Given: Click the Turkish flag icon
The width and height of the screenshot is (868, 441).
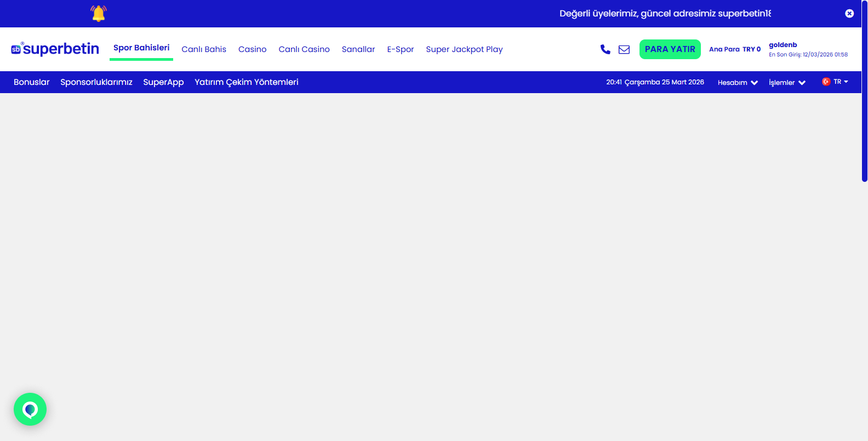Looking at the screenshot, I should [x=826, y=82].
